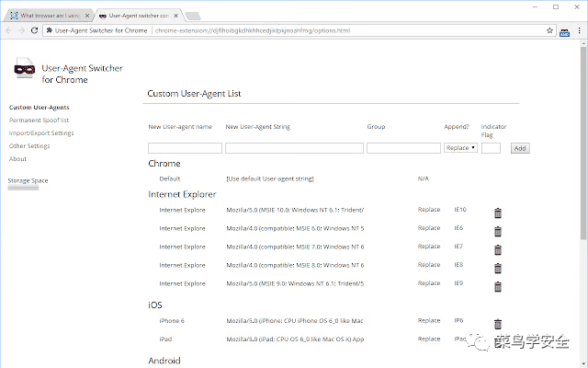Delete the IE9 user-agent entry
Image resolution: width=588 pixels, height=368 pixels.
(498, 286)
